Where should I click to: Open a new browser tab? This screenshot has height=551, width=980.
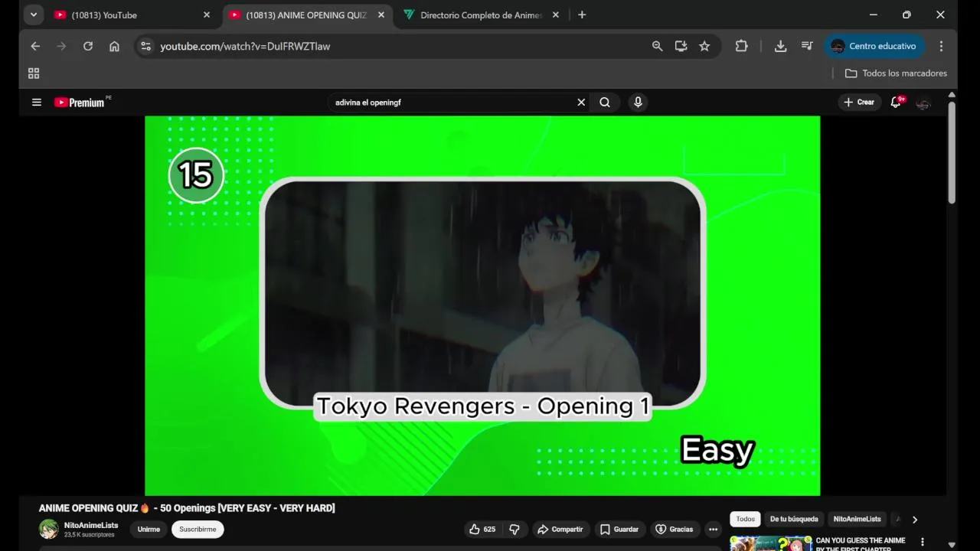pos(582,15)
